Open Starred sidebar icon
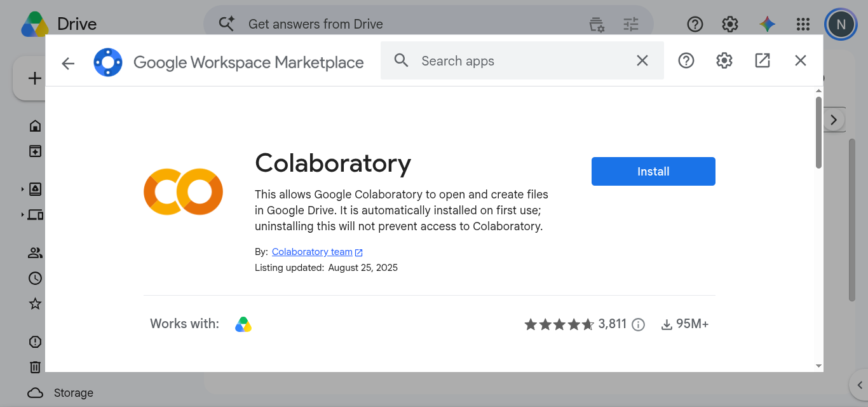 tap(36, 303)
